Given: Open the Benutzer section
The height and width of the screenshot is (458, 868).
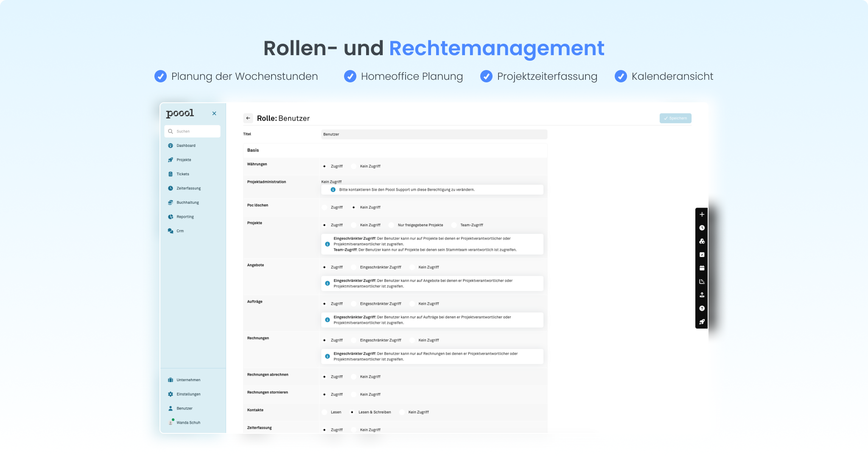Looking at the screenshot, I should (184, 408).
